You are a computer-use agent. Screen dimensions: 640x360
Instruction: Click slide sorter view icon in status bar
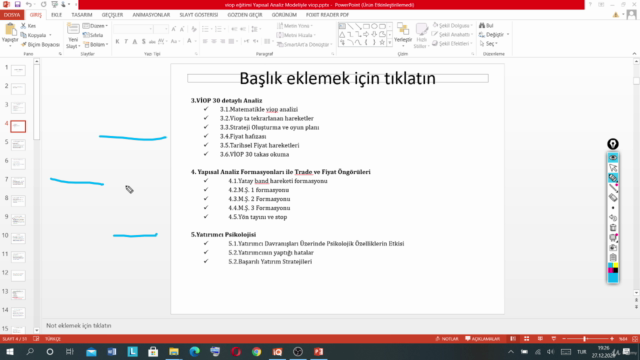pos(527,339)
